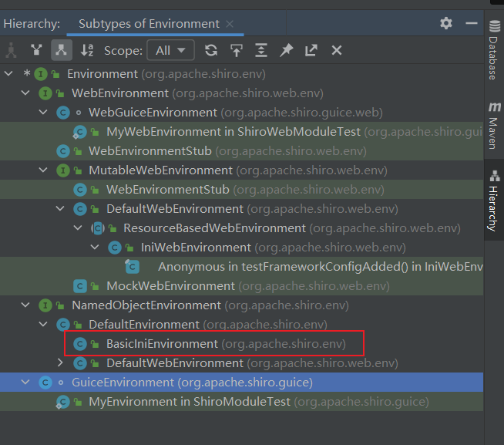Switch to Supertypes Hierarchy view
Viewport: 504px width, 445px height.
pos(36,50)
